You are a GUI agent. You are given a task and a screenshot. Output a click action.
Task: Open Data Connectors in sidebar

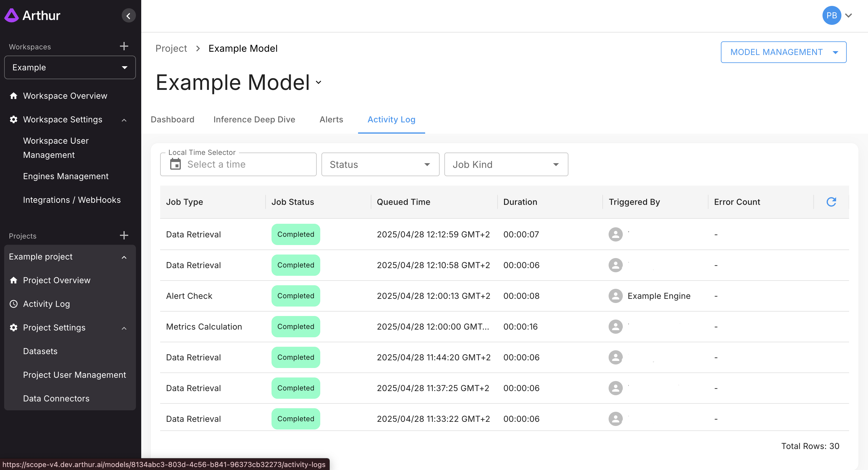click(56, 398)
